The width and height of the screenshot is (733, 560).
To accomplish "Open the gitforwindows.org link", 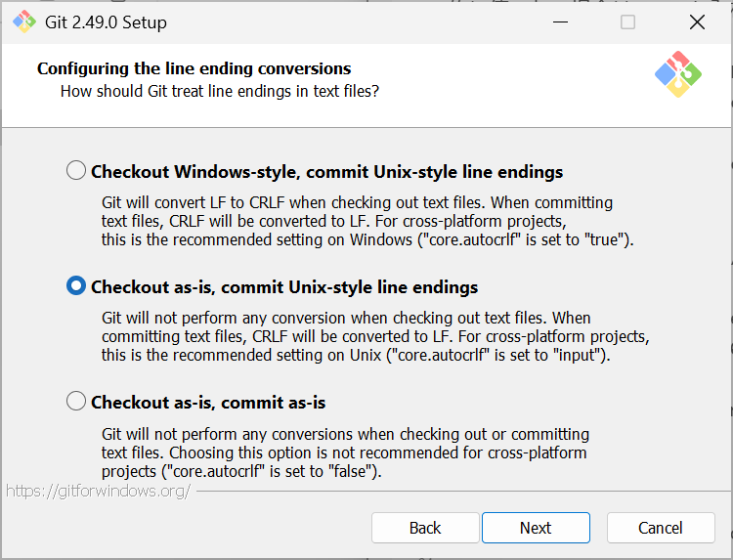I will pyautogui.click(x=98, y=491).
